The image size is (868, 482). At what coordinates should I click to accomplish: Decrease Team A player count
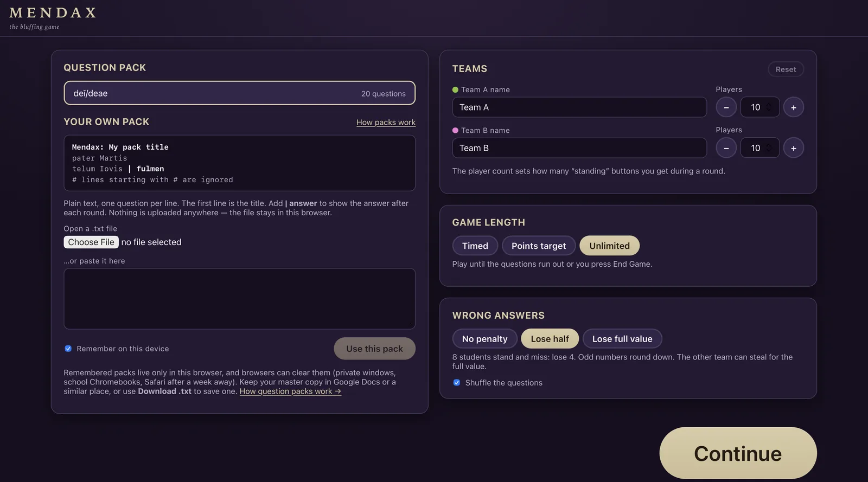(x=726, y=107)
